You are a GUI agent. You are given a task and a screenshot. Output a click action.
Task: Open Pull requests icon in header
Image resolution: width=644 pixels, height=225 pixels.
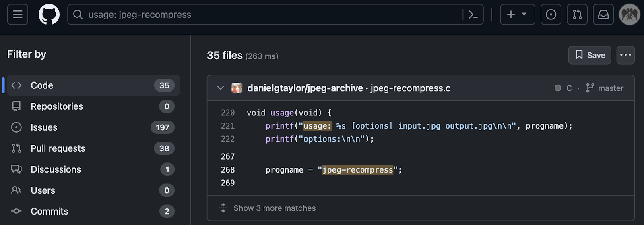tap(577, 15)
